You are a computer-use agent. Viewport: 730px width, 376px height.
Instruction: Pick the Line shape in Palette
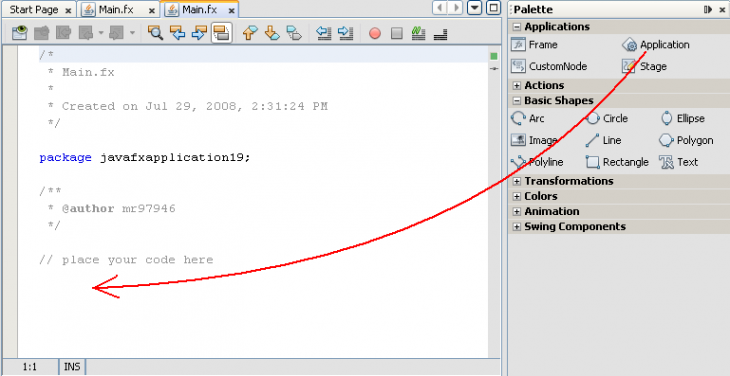[603, 140]
